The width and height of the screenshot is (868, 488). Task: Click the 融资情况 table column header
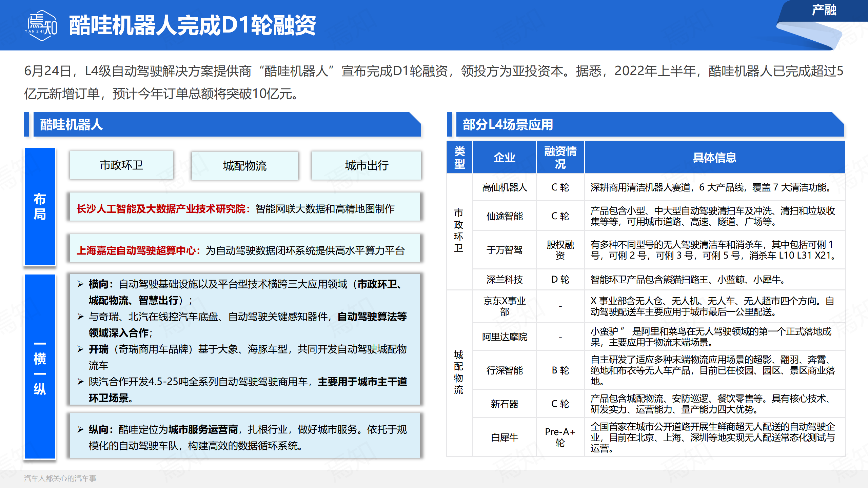(x=560, y=157)
